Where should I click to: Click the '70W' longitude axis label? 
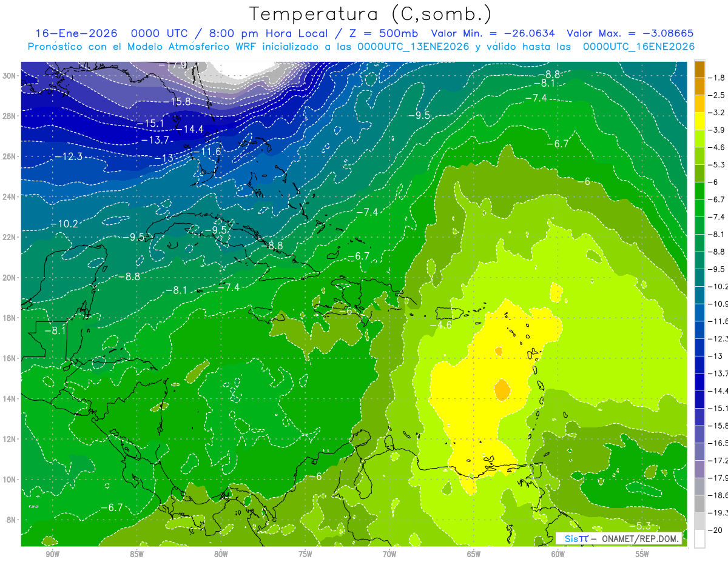[x=389, y=554]
